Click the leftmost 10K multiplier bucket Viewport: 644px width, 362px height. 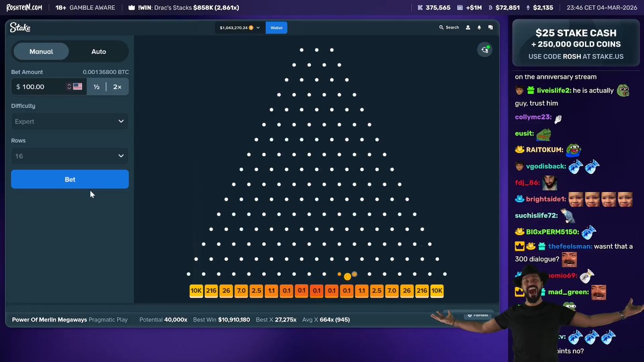coord(196,291)
